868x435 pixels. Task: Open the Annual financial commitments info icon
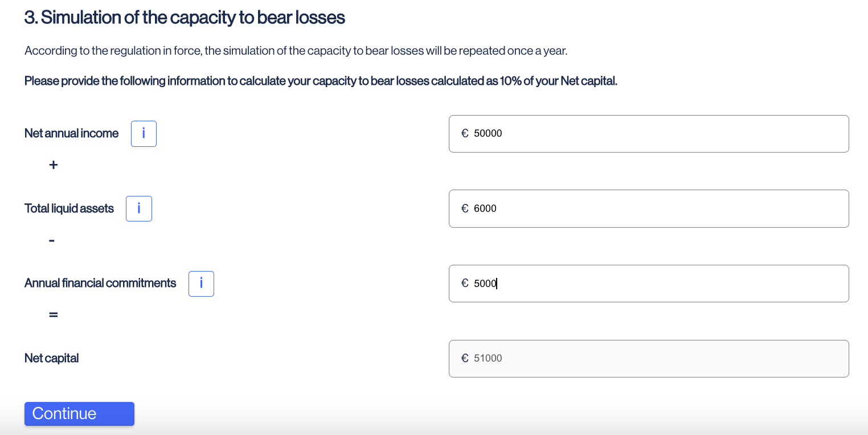coord(201,284)
